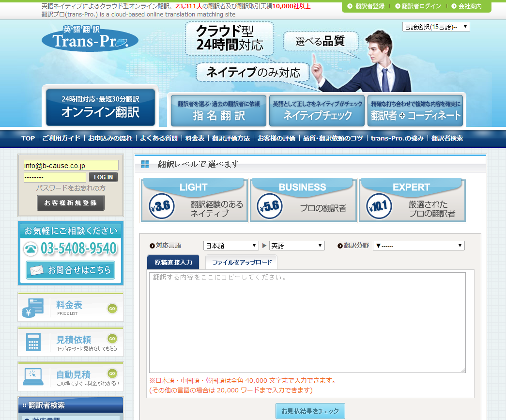Click the LOG-IN button
The width and height of the screenshot is (506, 420).
(103, 177)
